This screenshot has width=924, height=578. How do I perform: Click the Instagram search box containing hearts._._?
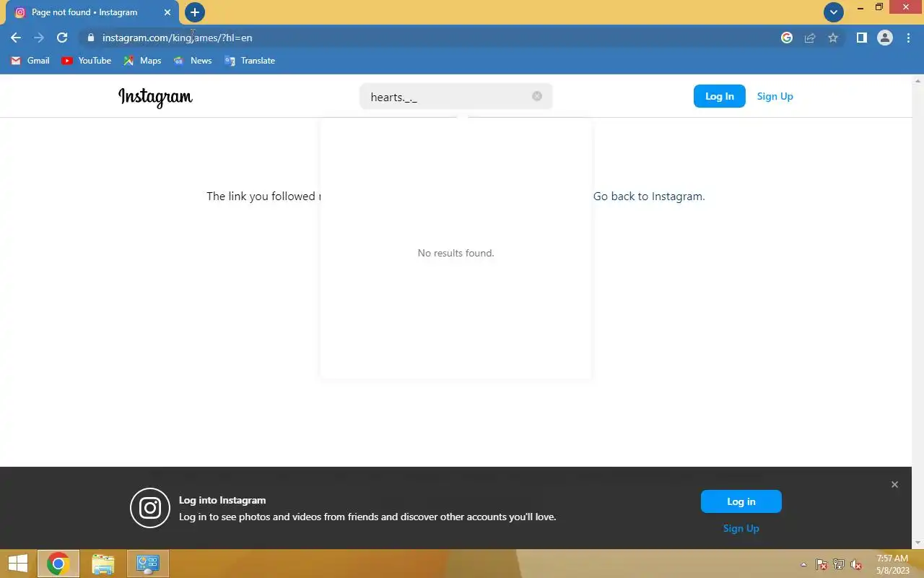click(456, 97)
